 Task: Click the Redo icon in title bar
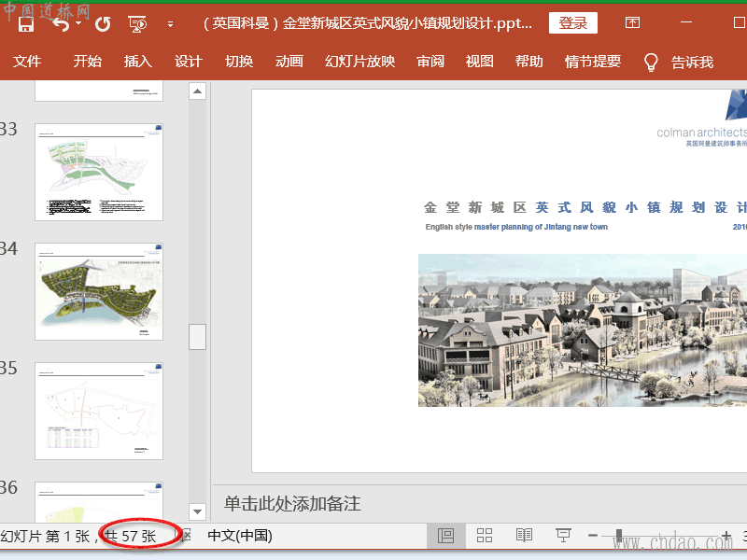pos(103,23)
